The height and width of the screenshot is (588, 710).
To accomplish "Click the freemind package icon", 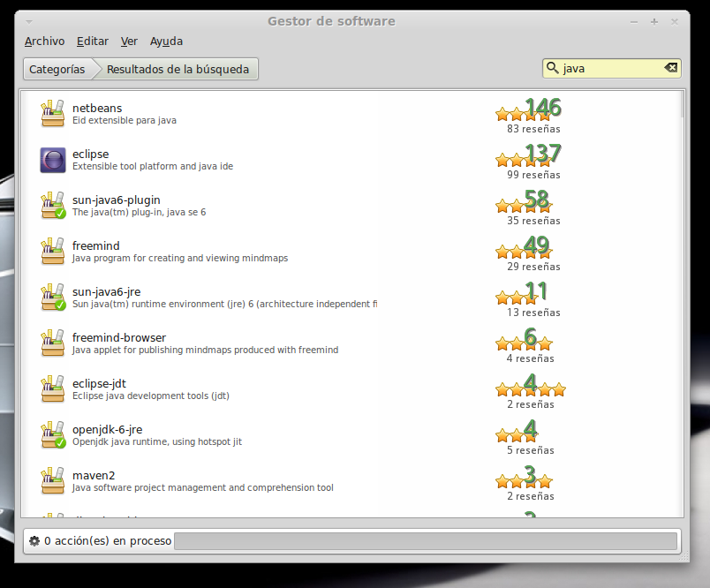I will 52,252.
